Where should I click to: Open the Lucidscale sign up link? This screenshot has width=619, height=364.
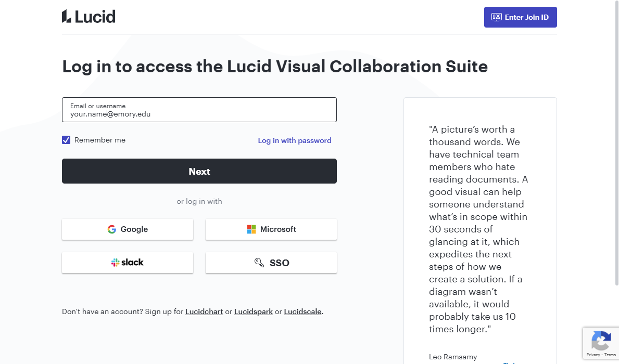pyautogui.click(x=303, y=311)
